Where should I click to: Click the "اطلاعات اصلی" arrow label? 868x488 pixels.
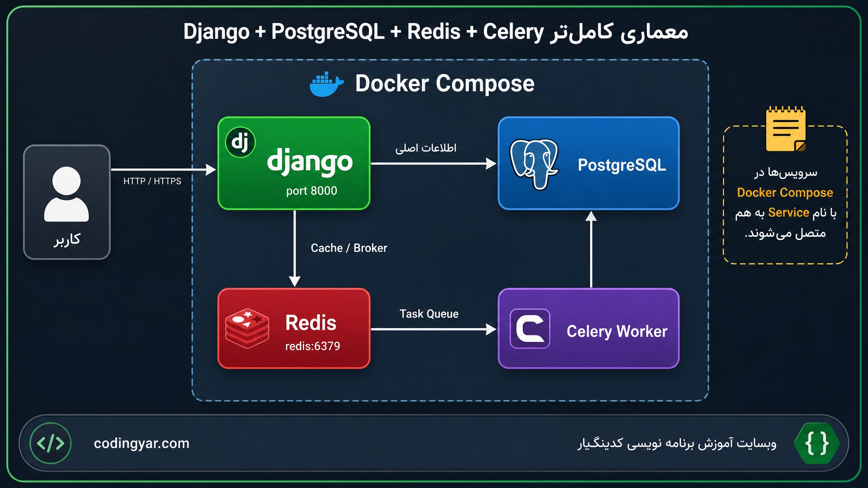pyautogui.click(x=426, y=148)
